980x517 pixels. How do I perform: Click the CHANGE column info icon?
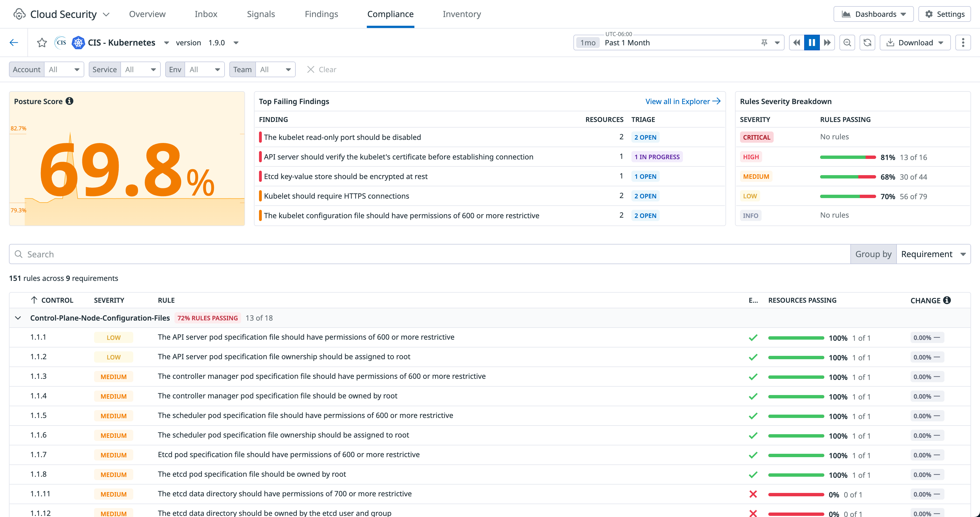pos(947,300)
